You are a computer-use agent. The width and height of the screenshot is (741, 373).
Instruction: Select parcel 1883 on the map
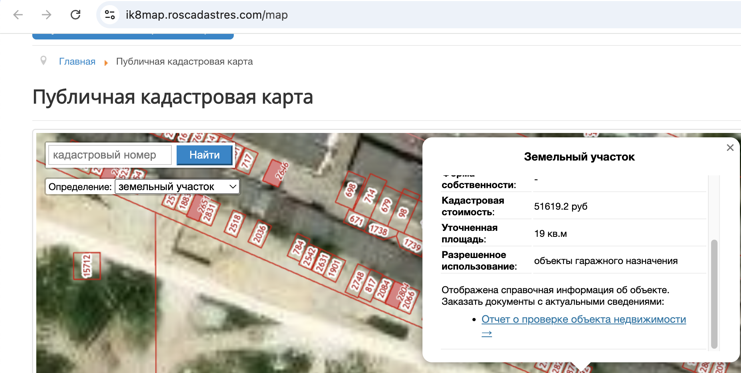[x=185, y=202]
